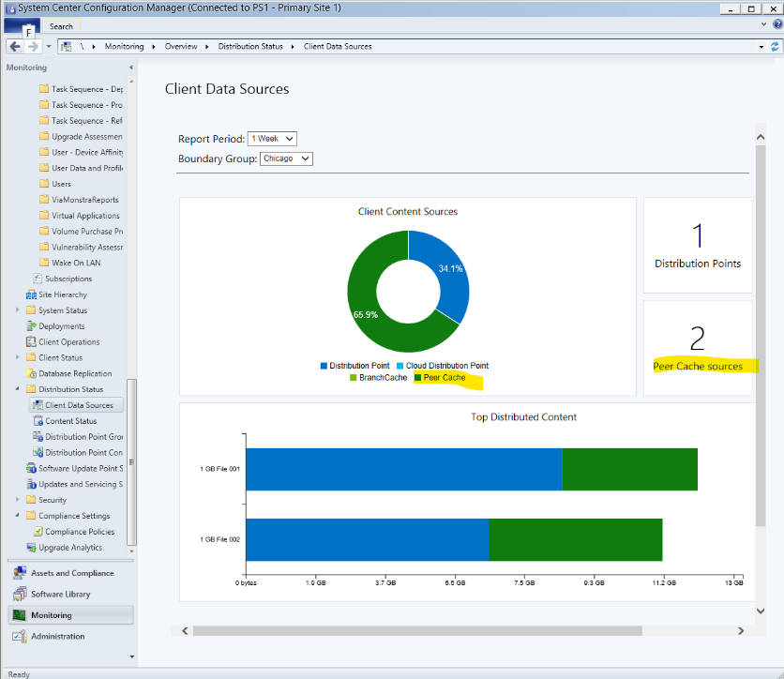
Task: Open Distribution Point Configuration Status icon
Action: [x=38, y=452]
